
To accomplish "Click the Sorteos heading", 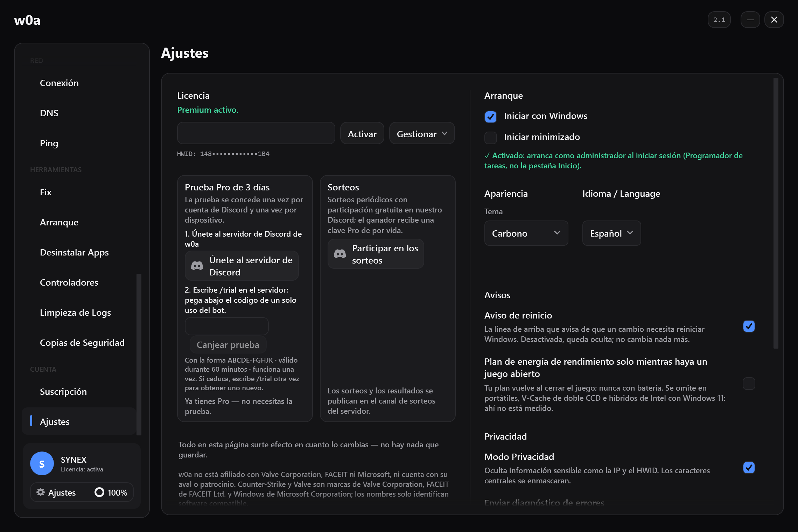I will pos(343,187).
